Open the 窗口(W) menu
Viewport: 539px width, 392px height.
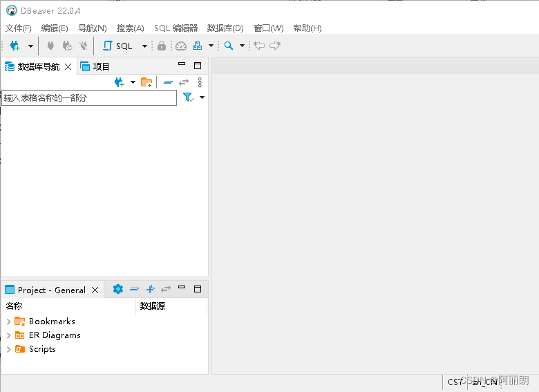pos(269,28)
